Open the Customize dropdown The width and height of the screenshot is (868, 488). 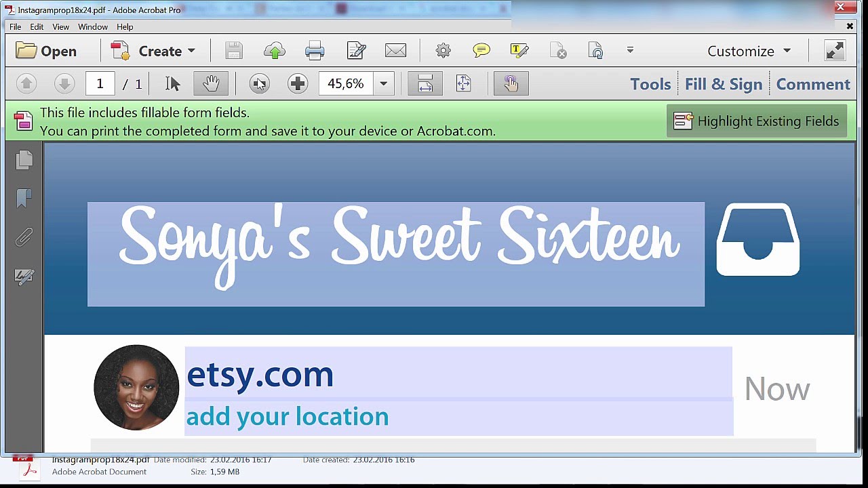749,51
